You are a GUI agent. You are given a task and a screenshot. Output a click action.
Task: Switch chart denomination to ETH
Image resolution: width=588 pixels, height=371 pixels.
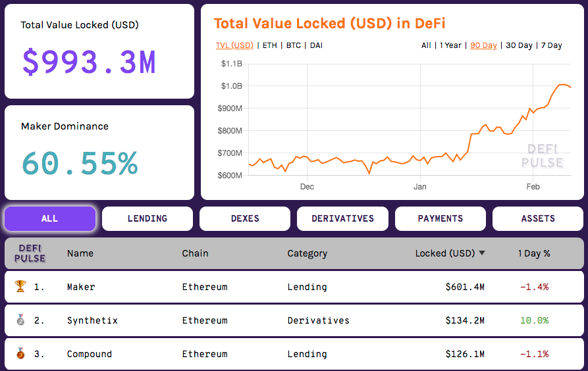coord(270,45)
